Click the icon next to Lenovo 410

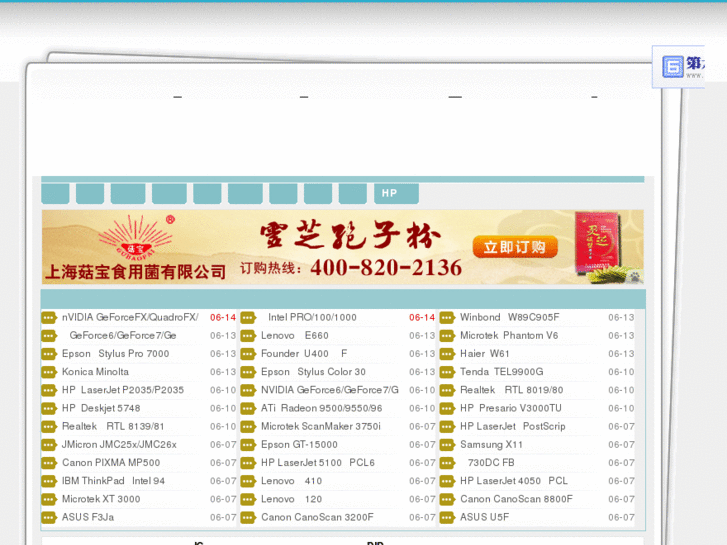(248, 481)
